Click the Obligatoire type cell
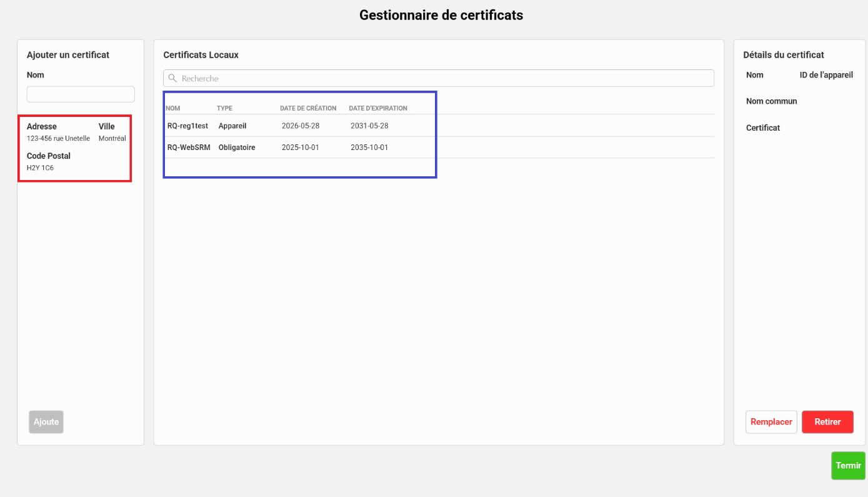This screenshot has height=497, width=868. 237,148
